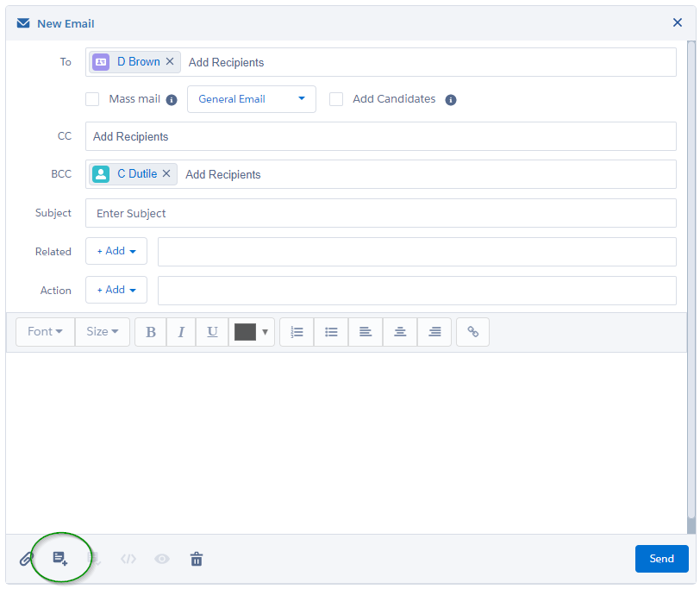Delete the draft using the trash icon
700x589 pixels.
196,559
